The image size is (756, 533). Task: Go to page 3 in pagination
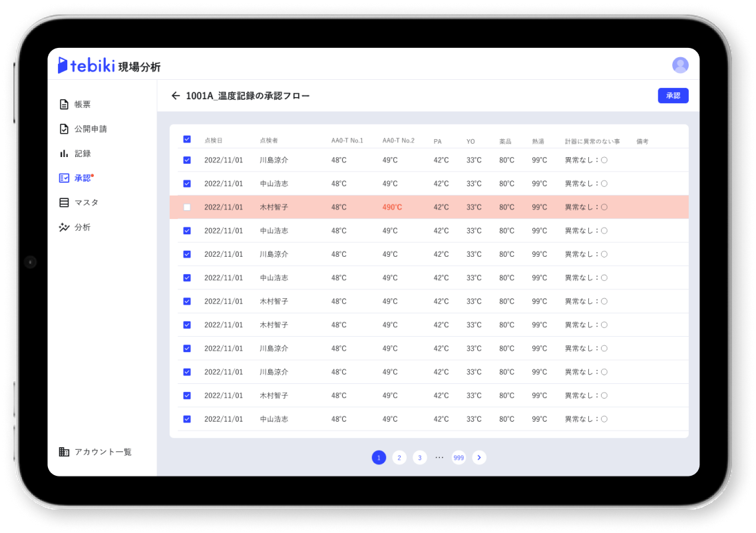point(420,458)
